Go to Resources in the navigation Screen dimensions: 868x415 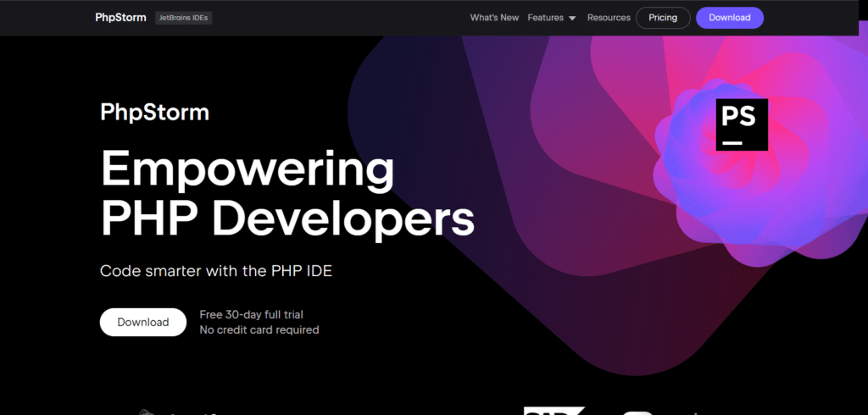609,18
